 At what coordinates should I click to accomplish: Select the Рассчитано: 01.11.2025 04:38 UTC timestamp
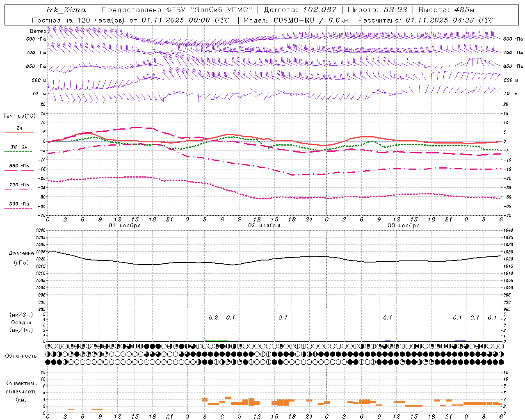[425, 20]
